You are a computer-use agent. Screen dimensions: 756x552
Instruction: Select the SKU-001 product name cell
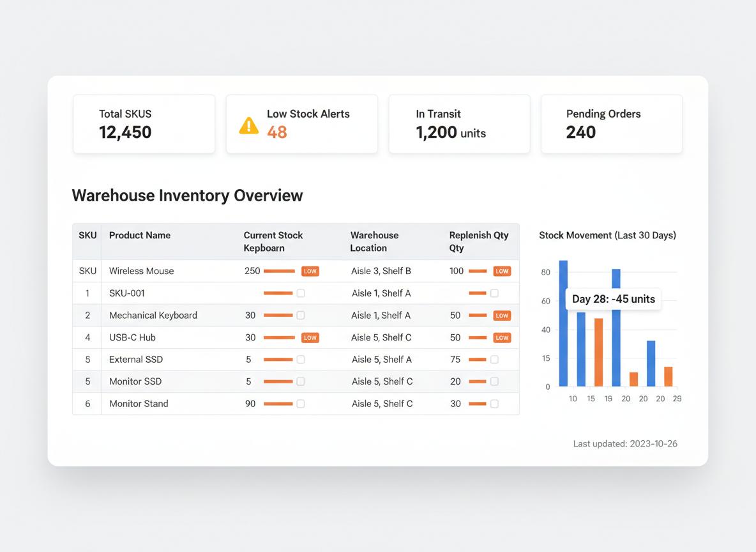127,293
